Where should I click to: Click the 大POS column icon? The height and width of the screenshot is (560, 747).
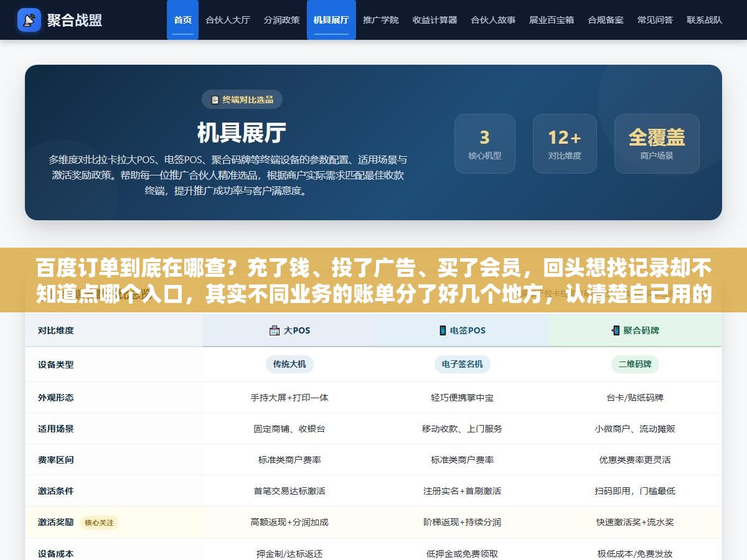[275, 330]
